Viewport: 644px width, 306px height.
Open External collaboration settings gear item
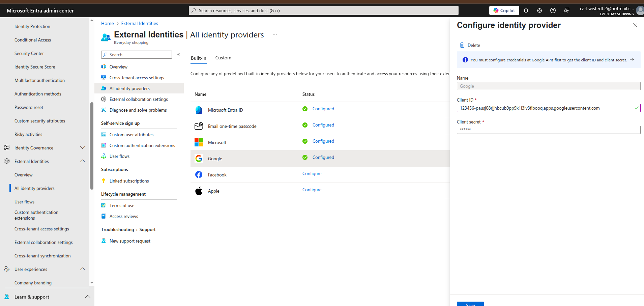point(139,99)
